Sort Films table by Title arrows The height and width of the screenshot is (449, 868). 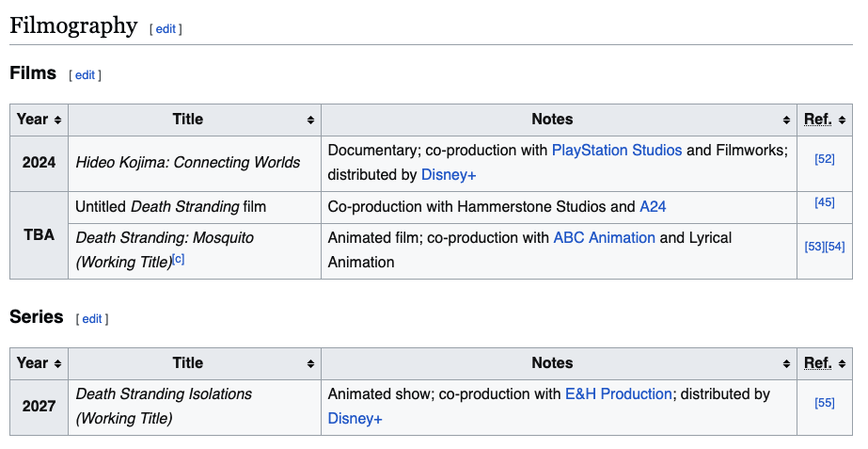[x=310, y=120]
